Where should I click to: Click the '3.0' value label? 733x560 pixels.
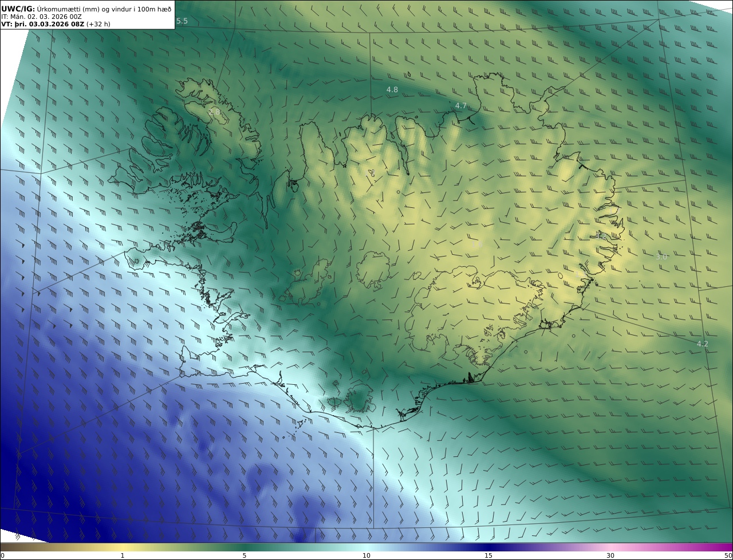tap(661, 257)
